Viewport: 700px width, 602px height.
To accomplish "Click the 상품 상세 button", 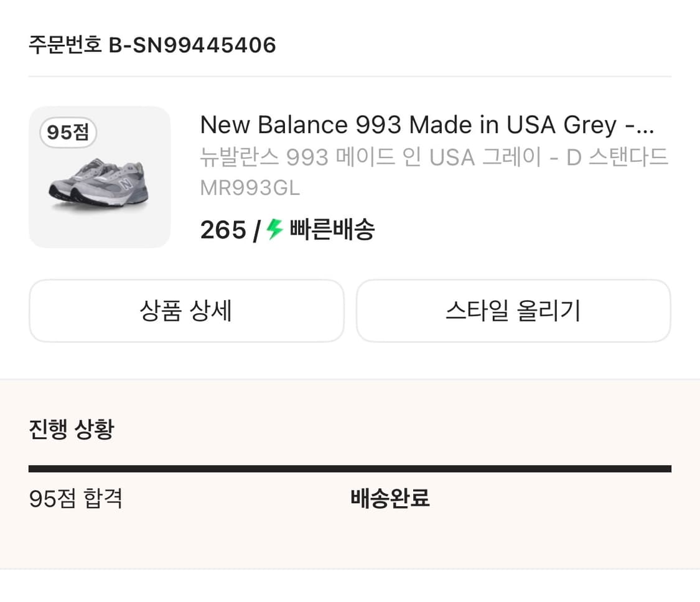I will [186, 311].
